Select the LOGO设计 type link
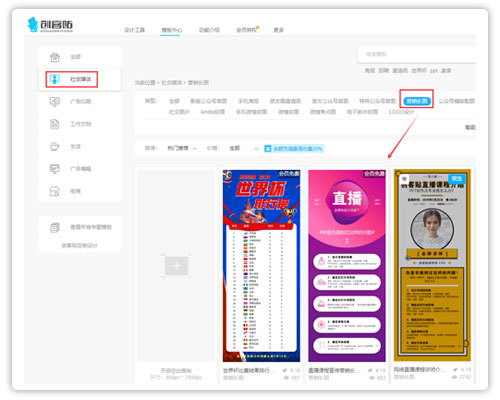500x400 pixels. click(401, 112)
